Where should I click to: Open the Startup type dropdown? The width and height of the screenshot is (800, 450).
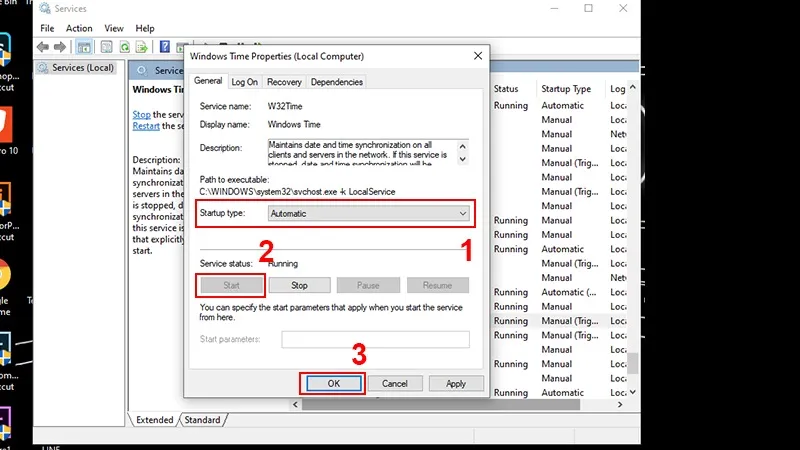[369, 213]
